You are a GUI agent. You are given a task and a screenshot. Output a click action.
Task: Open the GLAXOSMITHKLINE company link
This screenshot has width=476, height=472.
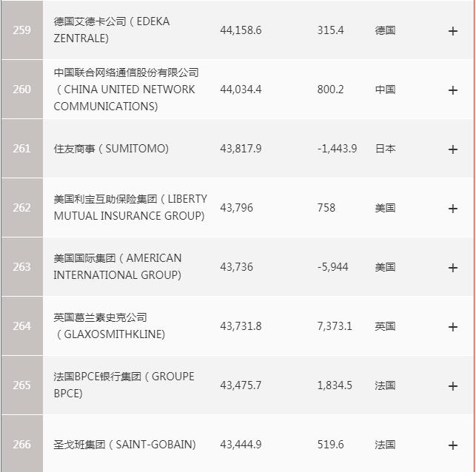click(110, 326)
